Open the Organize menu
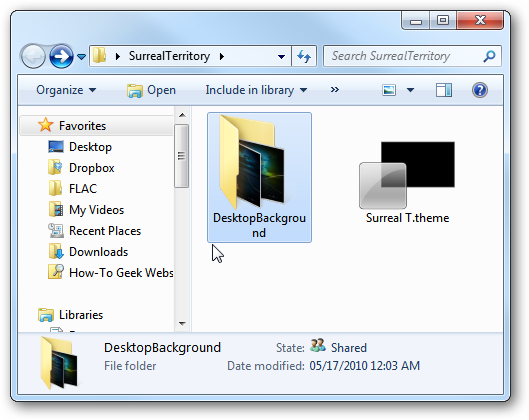 66,90
